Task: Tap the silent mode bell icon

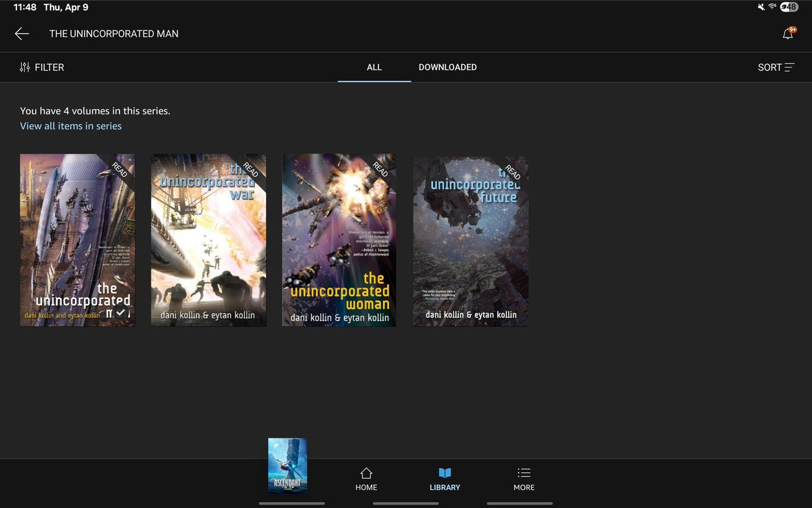Action: pyautogui.click(x=761, y=7)
